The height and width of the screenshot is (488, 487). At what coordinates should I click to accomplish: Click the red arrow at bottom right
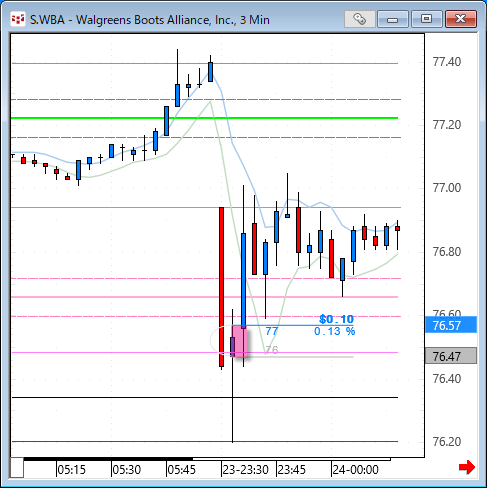[x=466, y=467]
